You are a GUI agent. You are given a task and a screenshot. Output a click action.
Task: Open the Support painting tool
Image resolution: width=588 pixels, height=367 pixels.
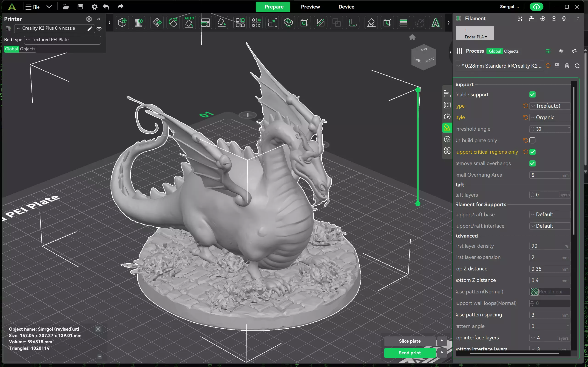point(371,23)
